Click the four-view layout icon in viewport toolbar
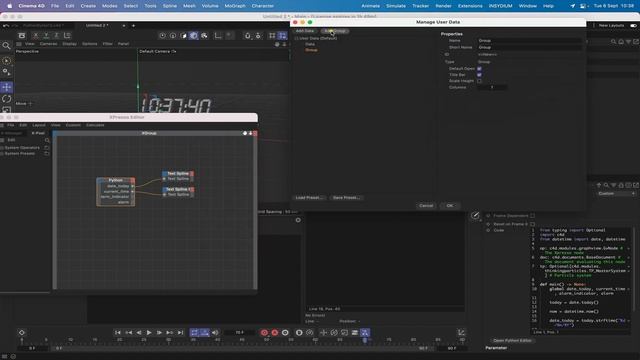 [272, 36]
